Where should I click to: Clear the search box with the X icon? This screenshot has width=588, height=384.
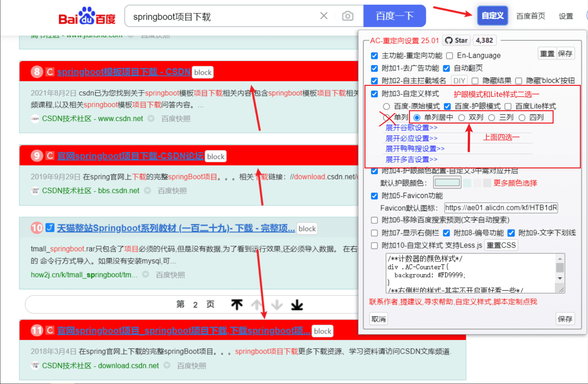tap(324, 16)
